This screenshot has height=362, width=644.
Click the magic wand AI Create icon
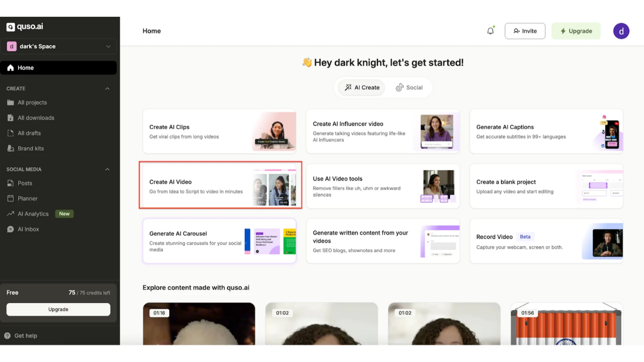click(x=348, y=87)
